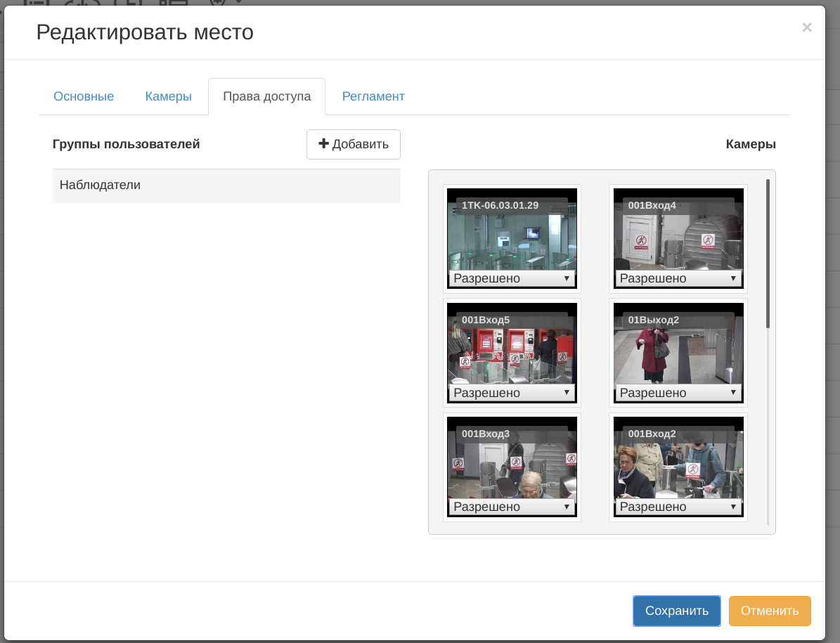Click the Добавить button
The height and width of the screenshot is (643, 840).
point(354,144)
